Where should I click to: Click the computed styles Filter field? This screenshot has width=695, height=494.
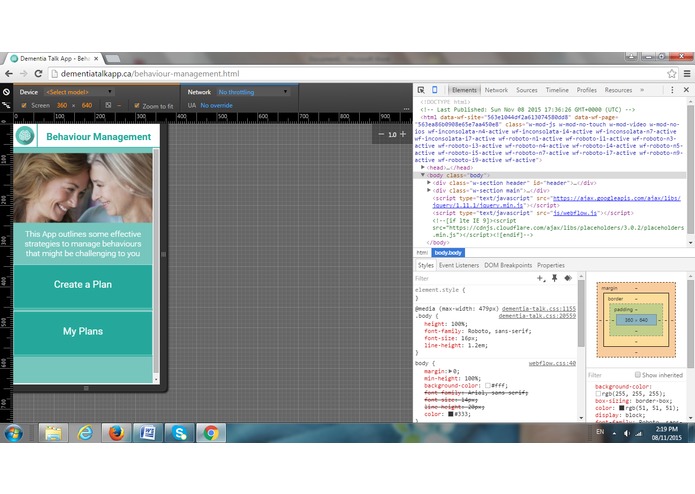point(610,375)
